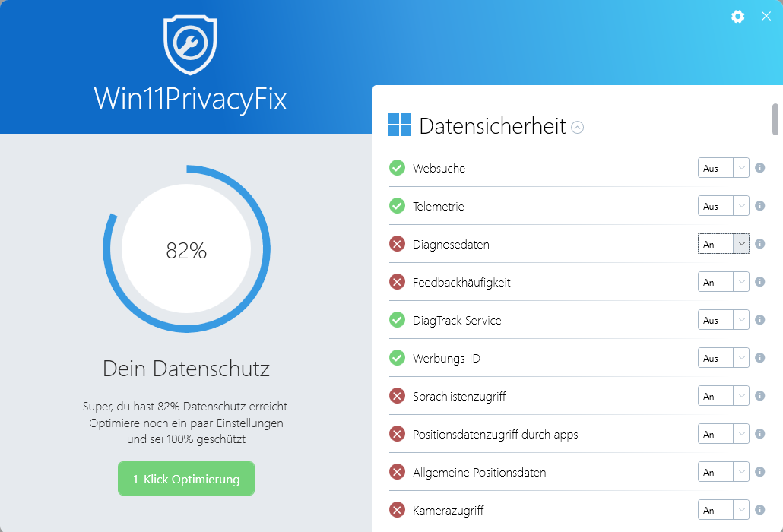The image size is (783, 532).
Task: Open the Feedbackhäufigkeit dropdown
Action: (x=724, y=282)
